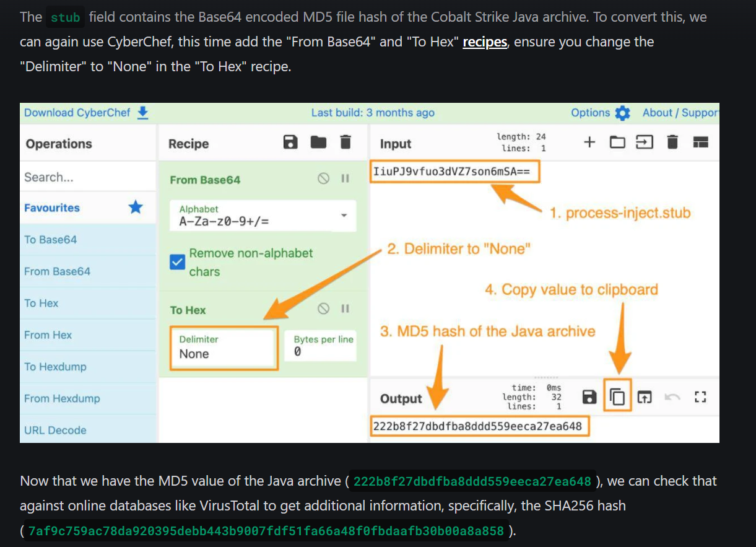Click the From Base64 recipe step title
This screenshot has width=756, height=547.
[205, 180]
